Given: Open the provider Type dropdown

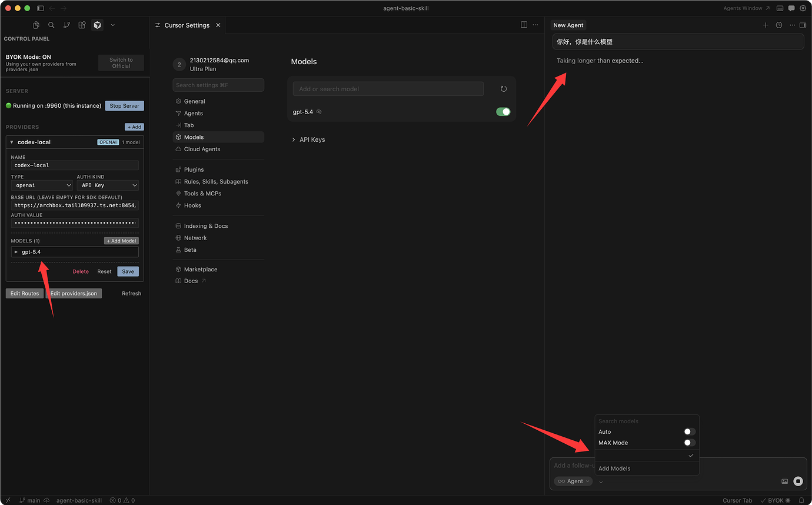Looking at the screenshot, I should point(42,185).
